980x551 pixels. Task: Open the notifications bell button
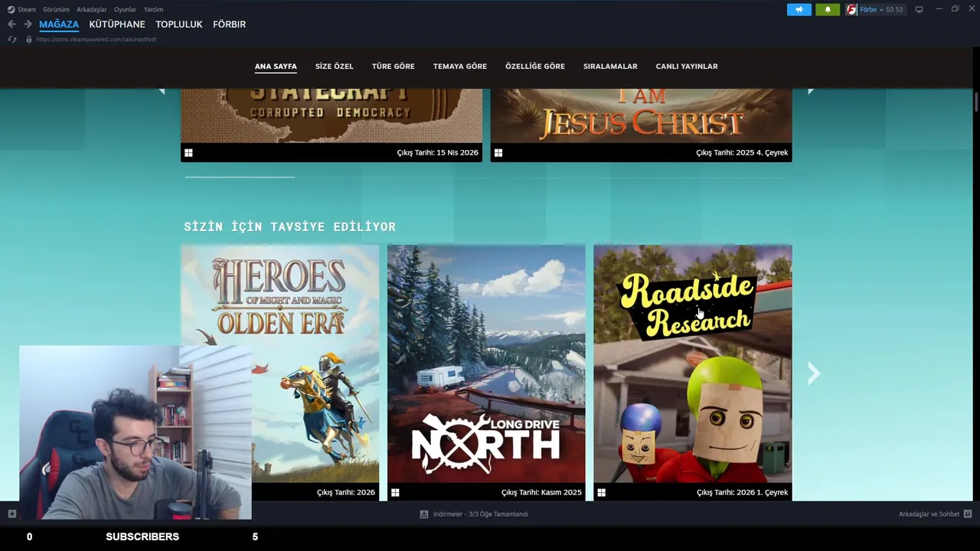click(828, 9)
